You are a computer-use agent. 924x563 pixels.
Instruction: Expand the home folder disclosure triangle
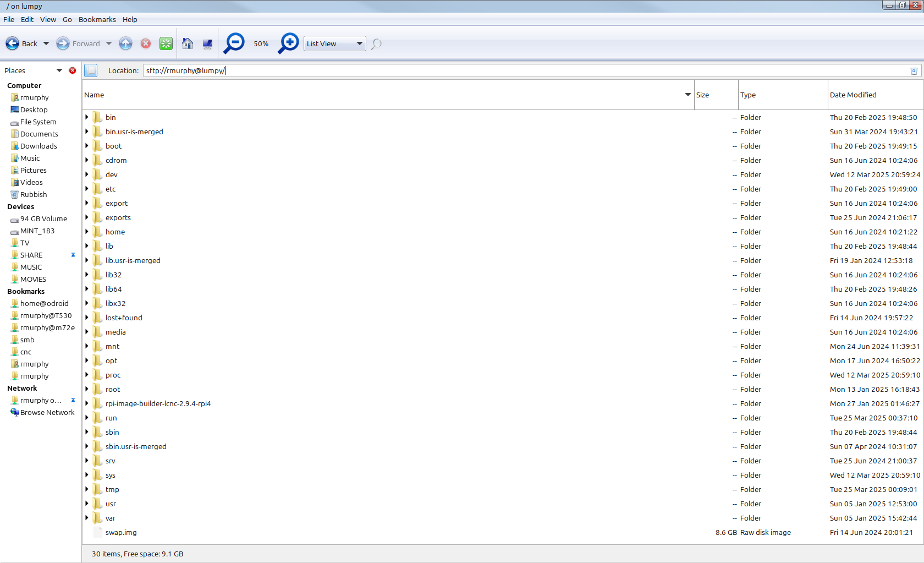click(87, 232)
